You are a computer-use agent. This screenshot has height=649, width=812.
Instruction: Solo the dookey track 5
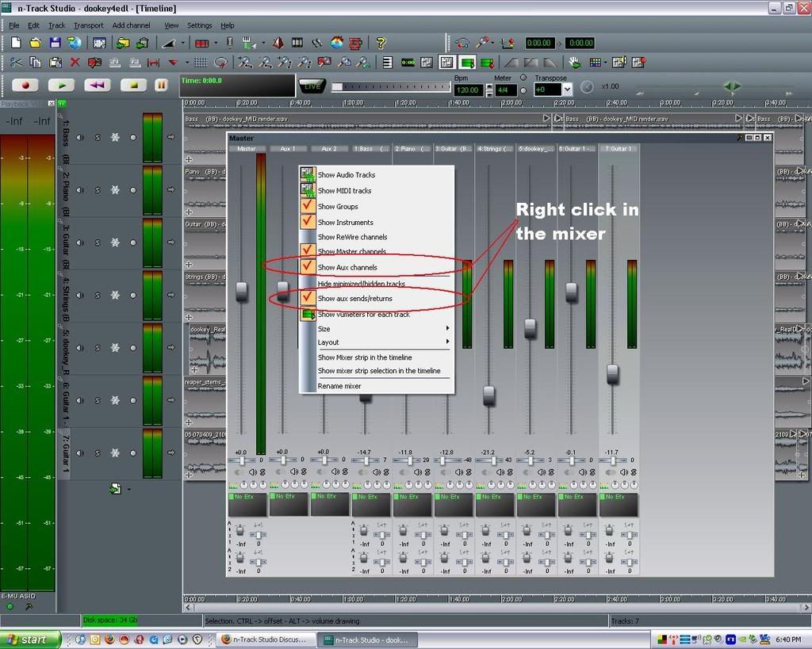pyautogui.click(x=98, y=348)
